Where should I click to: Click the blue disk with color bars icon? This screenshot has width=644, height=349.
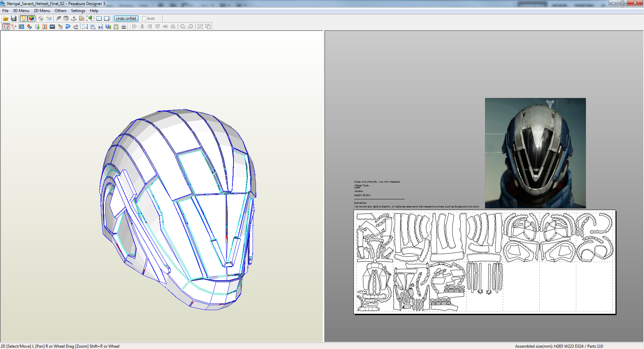108,27
